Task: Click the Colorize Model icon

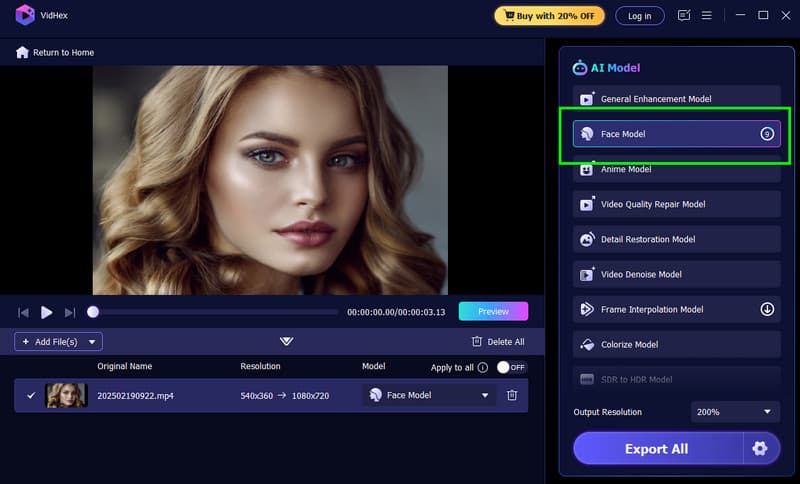Action: click(587, 344)
